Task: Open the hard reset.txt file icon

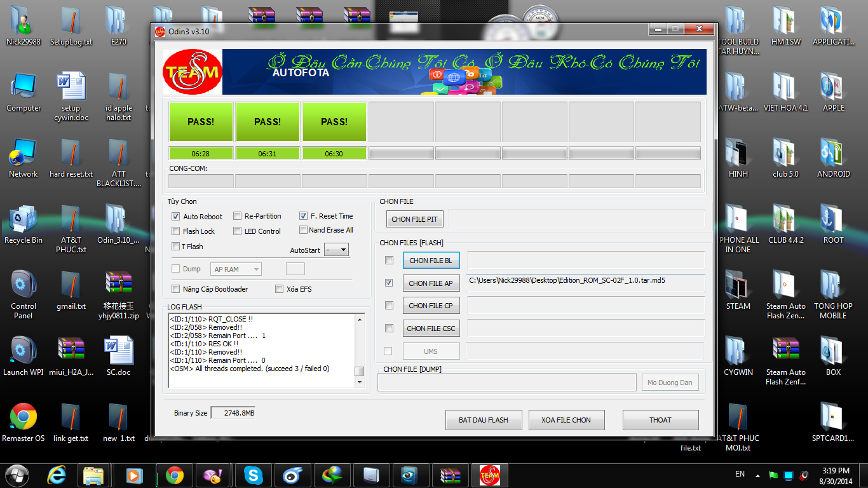Action: tap(71, 158)
